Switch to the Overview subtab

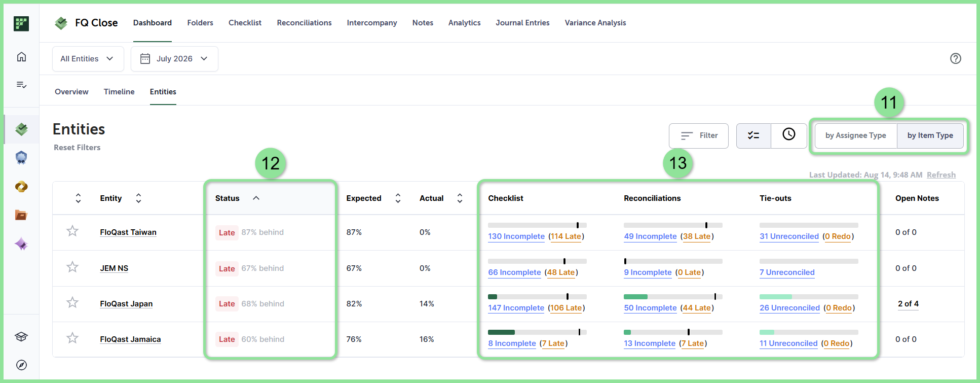tap(71, 92)
